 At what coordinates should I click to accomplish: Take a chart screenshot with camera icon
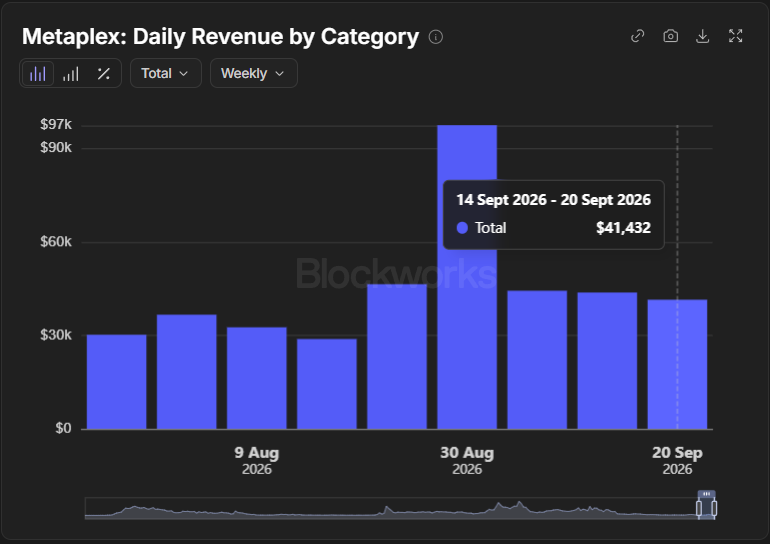click(670, 36)
